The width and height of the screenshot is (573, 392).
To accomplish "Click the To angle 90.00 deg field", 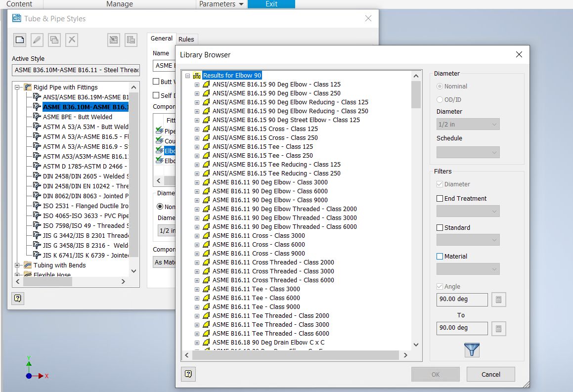I will [462, 328].
